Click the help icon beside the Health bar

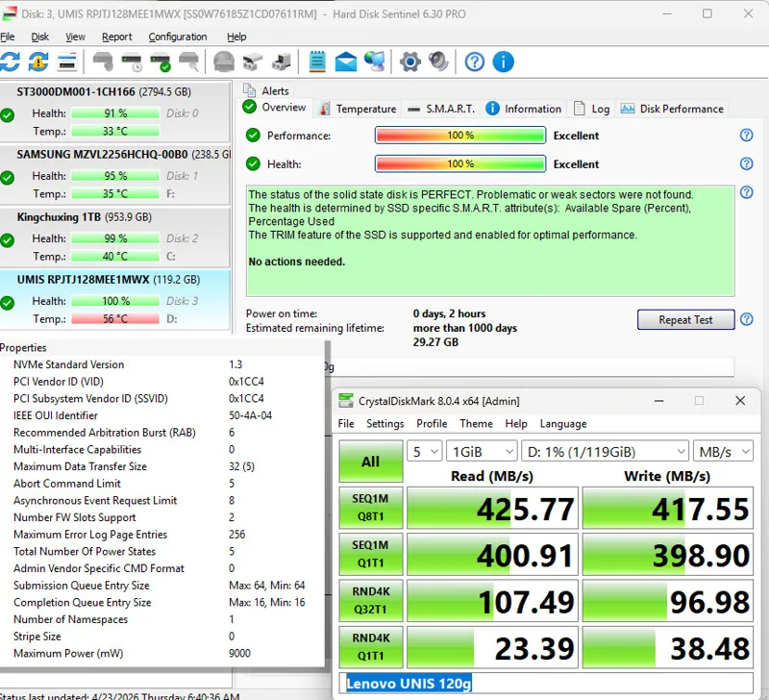pyautogui.click(x=746, y=163)
